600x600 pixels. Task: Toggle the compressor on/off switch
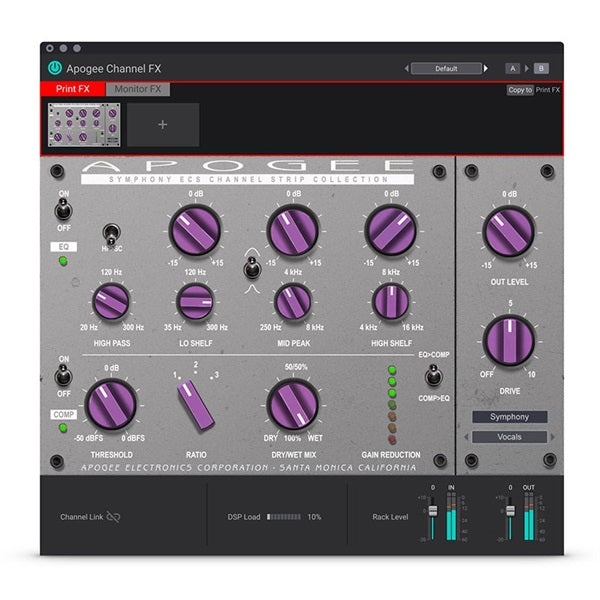pos(64,376)
